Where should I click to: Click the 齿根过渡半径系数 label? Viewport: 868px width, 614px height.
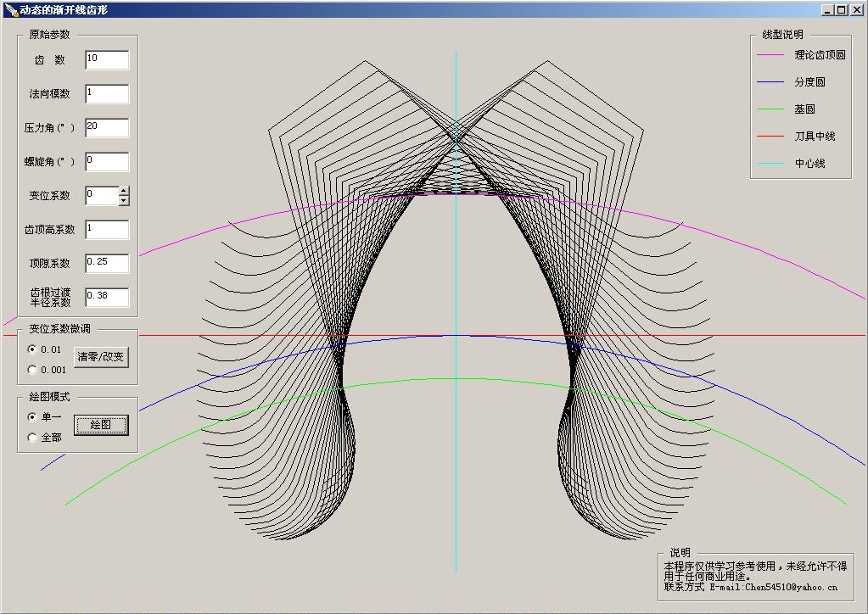coord(50,297)
